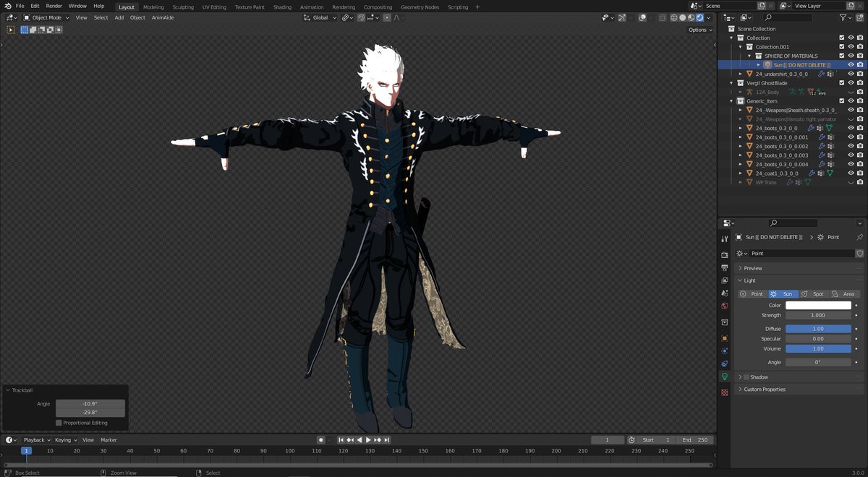Uncheck Vergil GhostBlade collection checkbox
This screenshot has width=868, height=477.
[x=841, y=82]
